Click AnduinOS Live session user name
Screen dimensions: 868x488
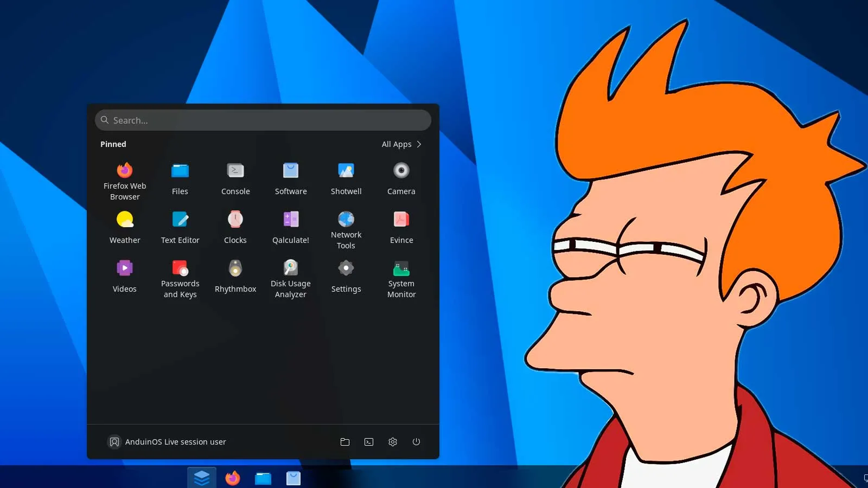(175, 442)
